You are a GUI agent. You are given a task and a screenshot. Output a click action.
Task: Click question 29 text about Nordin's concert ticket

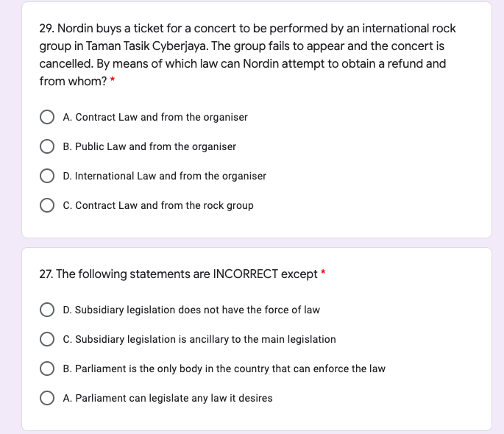pos(247,54)
